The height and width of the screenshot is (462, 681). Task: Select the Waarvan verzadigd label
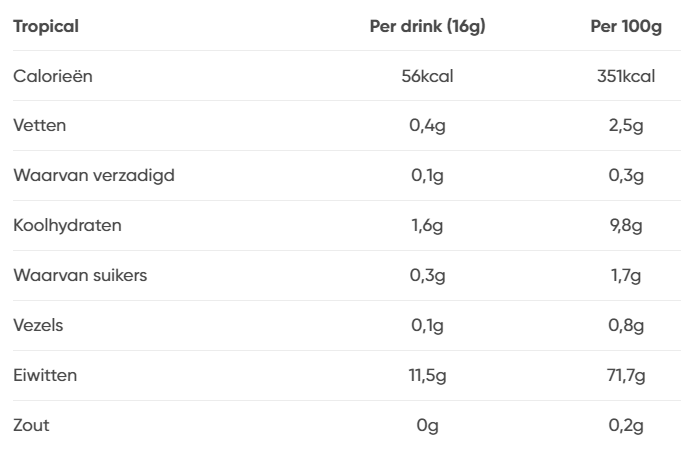pos(94,175)
